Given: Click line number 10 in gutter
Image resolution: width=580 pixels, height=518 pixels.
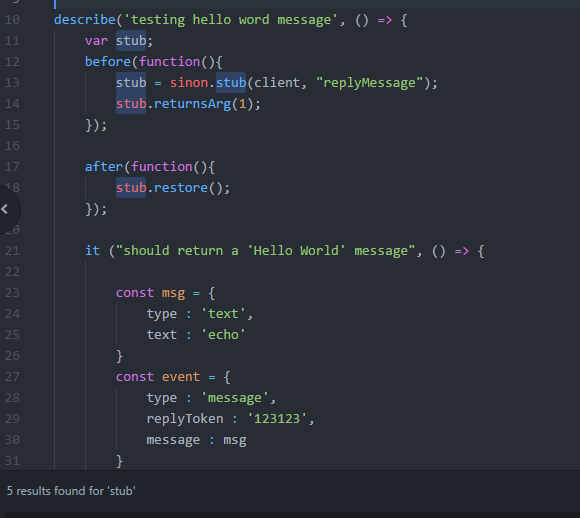Looking at the screenshot, I should 12,20.
